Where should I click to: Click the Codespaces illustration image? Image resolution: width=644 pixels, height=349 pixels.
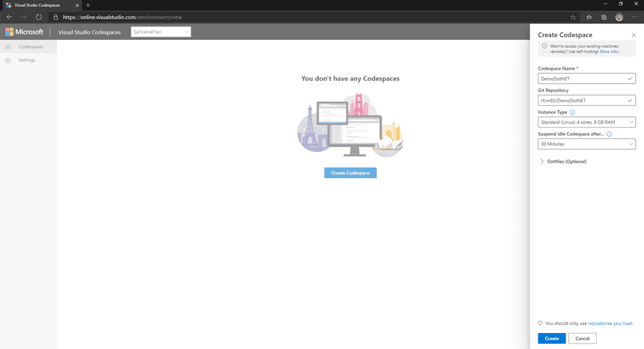tap(351, 125)
